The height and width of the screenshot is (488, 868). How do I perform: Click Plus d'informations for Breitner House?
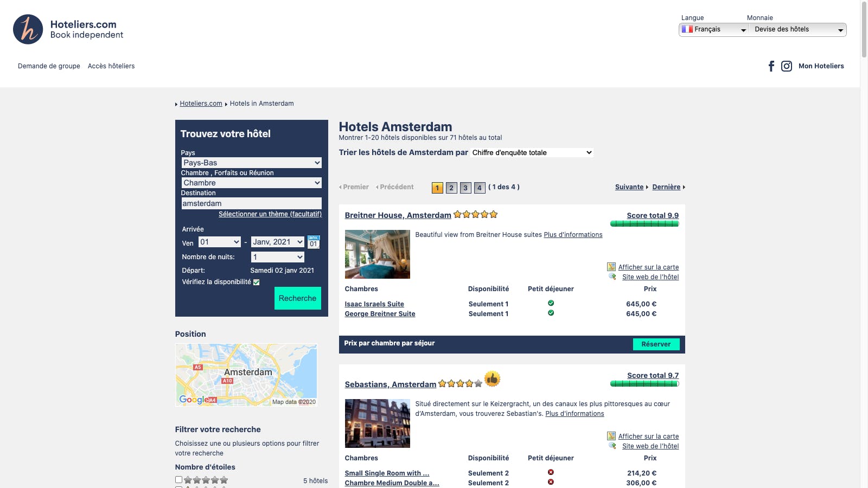(x=573, y=235)
